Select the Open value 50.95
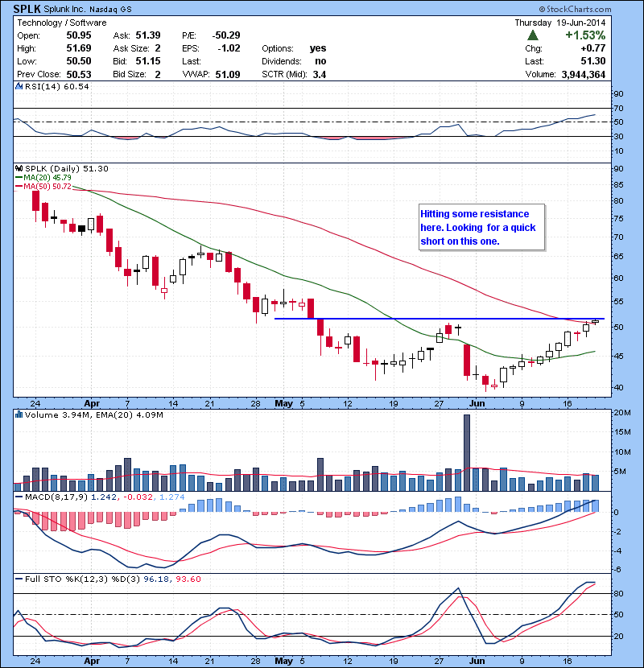The image size is (644, 668). pyautogui.click(x=79, y=35)
